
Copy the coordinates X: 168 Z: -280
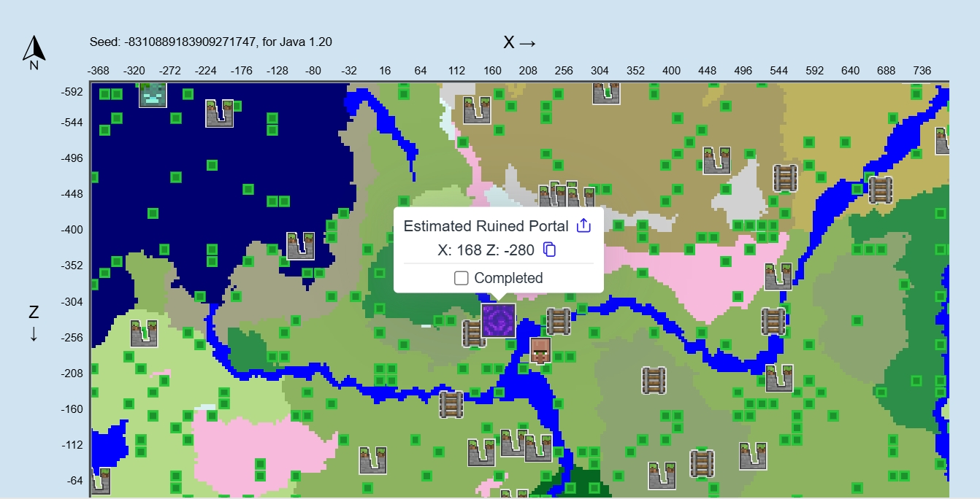[550, 249]
